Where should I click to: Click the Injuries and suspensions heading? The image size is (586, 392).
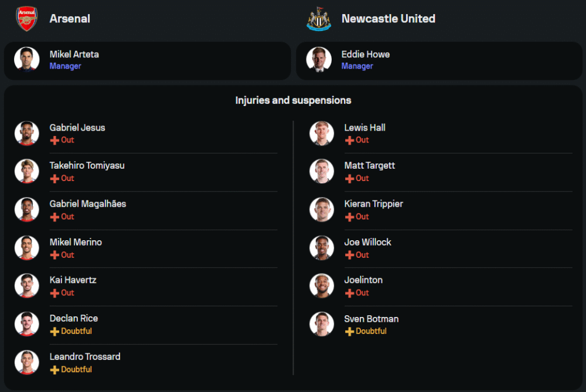coord(293,100)
